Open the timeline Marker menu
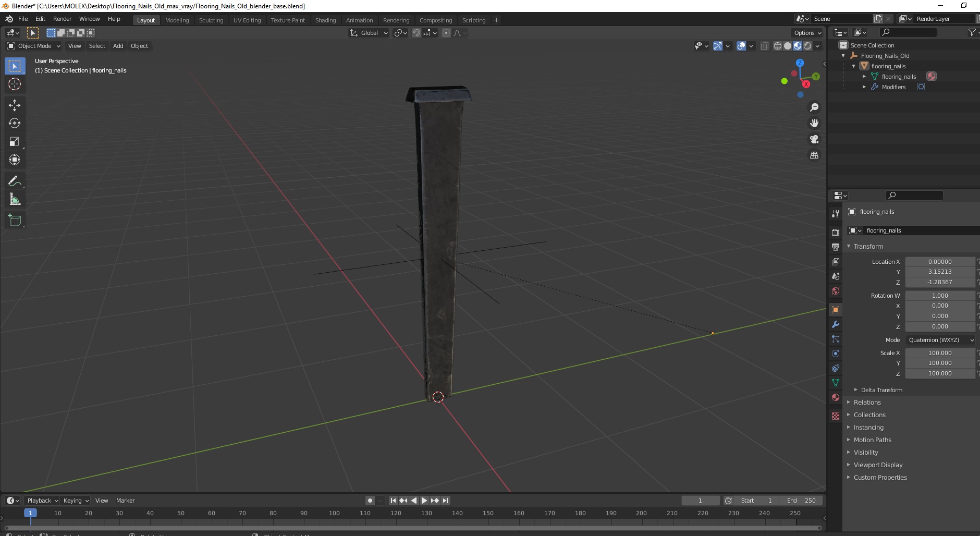Screen dimensions: 980x536 125,501
